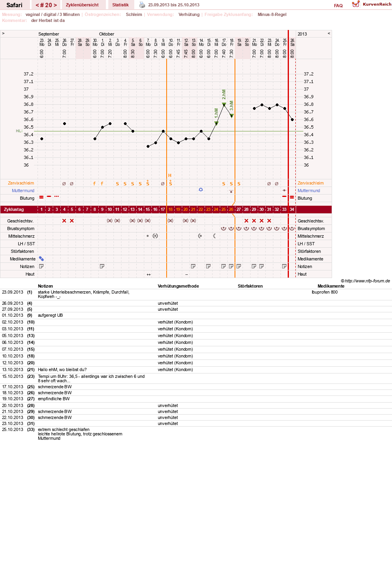Click the '++' Haut mark on day 15
The width and height of the screenshot is (392, 572).
click(149, 274)
